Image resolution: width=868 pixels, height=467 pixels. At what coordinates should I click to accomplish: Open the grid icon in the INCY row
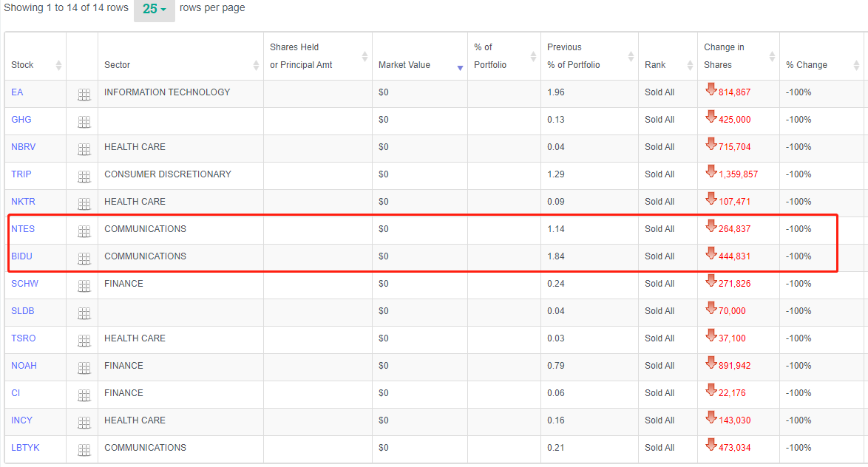click(84, 423)
